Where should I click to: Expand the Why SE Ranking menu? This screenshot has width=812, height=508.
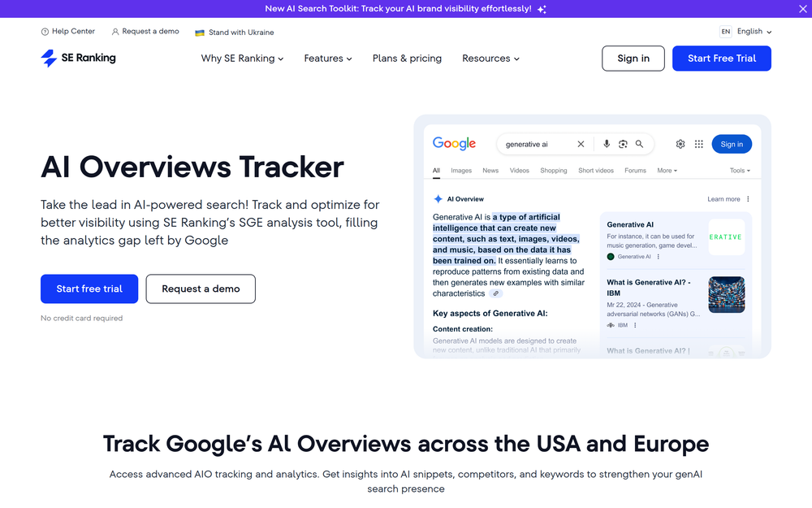242,59
